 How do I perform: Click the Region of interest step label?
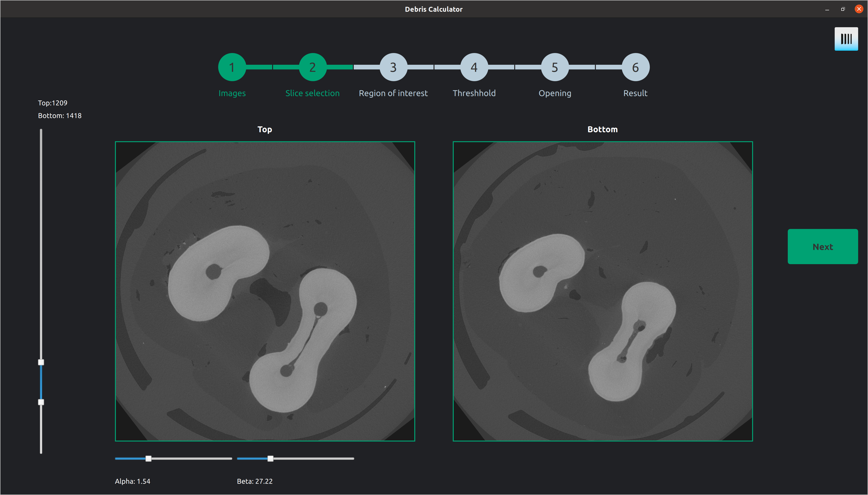(393, 93)
